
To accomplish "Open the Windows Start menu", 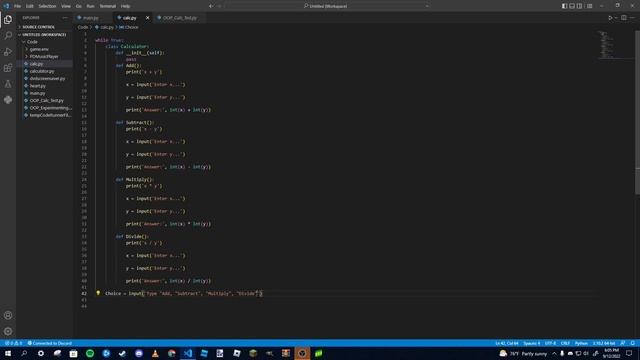I will (8, 353).
